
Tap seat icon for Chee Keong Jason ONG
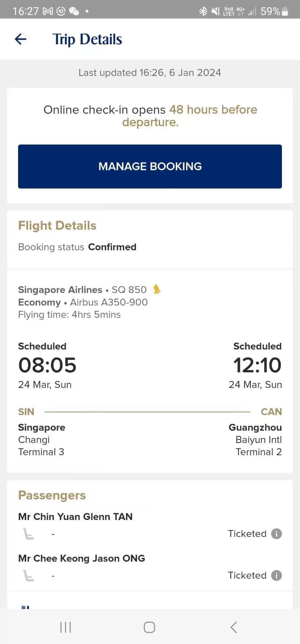click(29, 576)
